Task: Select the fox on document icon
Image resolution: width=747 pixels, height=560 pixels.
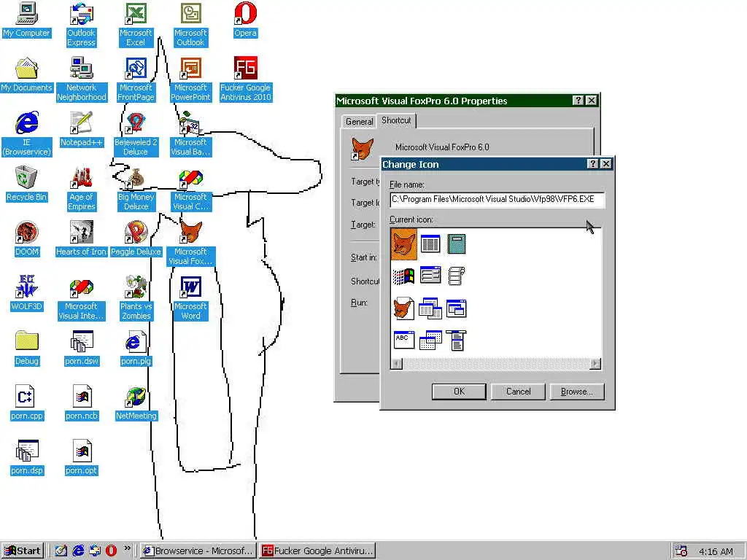Action: (x=403, y=308)
